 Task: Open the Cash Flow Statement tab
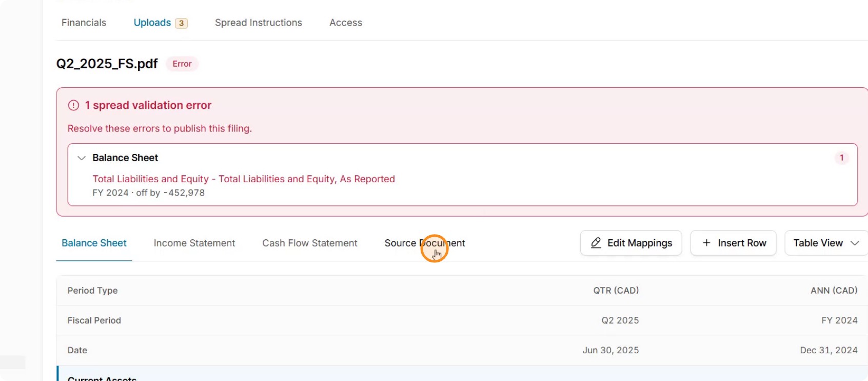point(310,243)
